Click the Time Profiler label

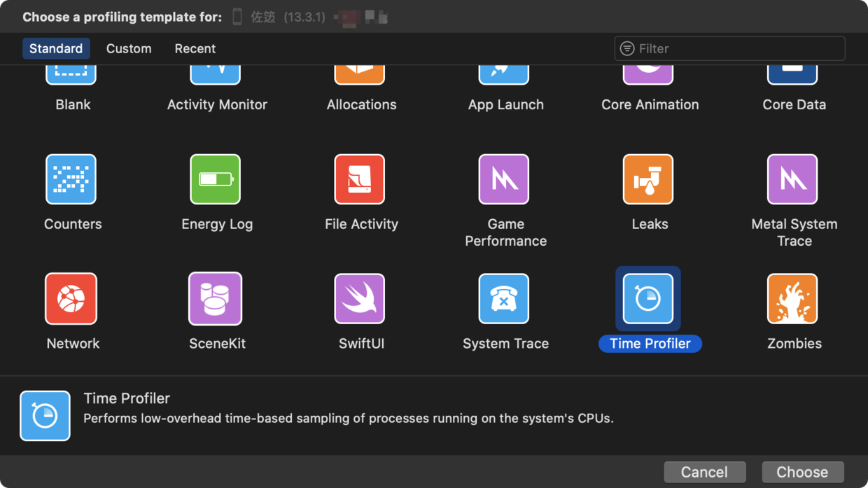click(x=650, y=344)
